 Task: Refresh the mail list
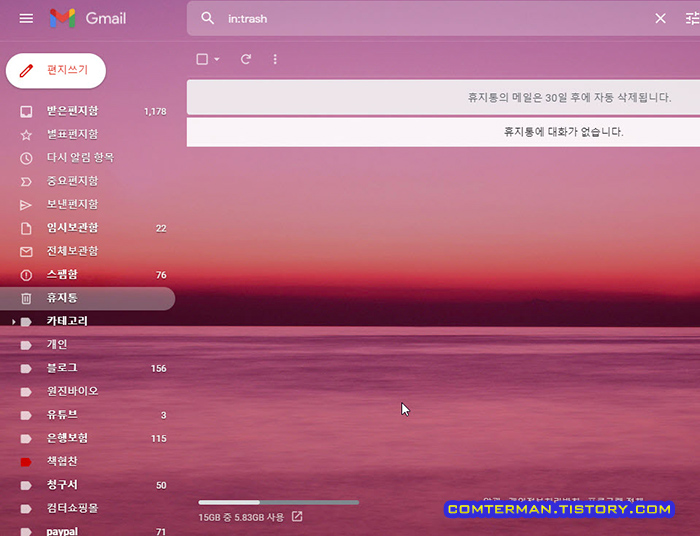tap(246, 59)
